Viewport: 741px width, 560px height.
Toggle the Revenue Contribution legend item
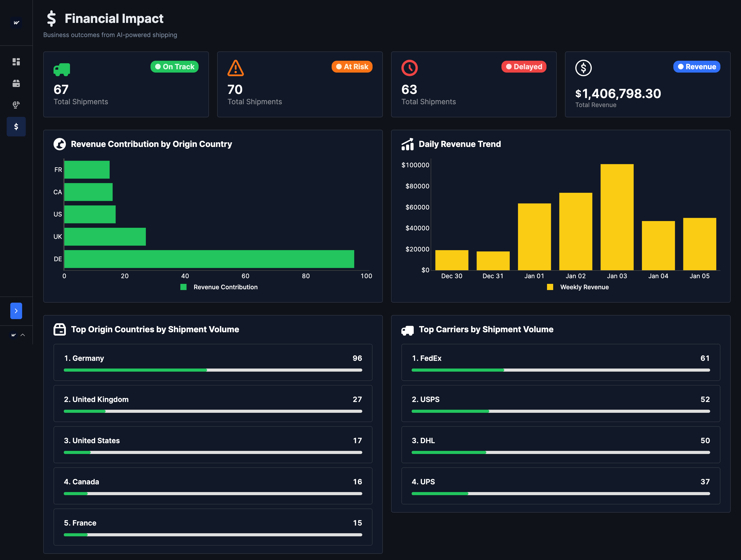pos(219,287)
